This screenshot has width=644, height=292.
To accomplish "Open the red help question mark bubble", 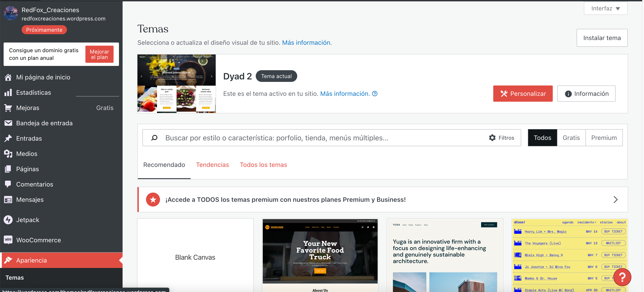I will tap(622, 277).
